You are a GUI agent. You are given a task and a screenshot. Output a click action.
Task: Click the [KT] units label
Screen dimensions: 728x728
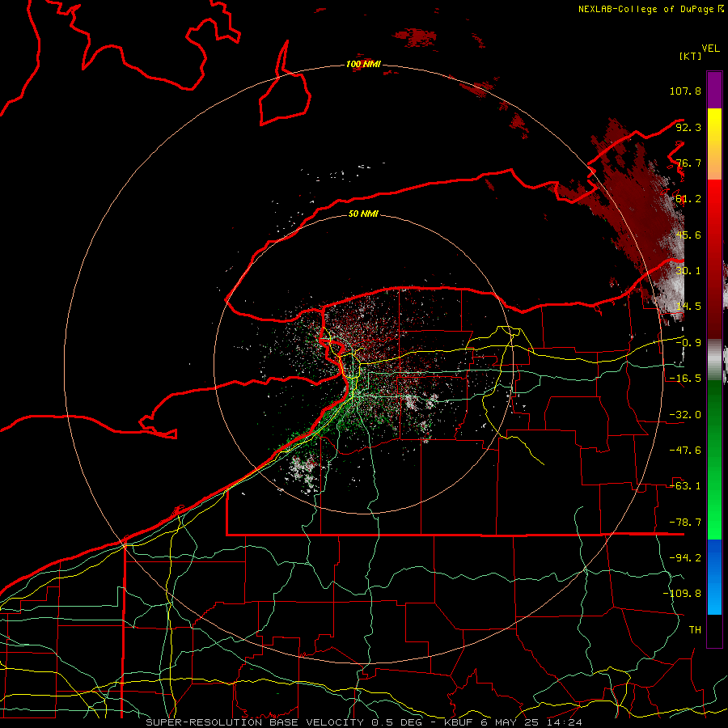[691, 56]
